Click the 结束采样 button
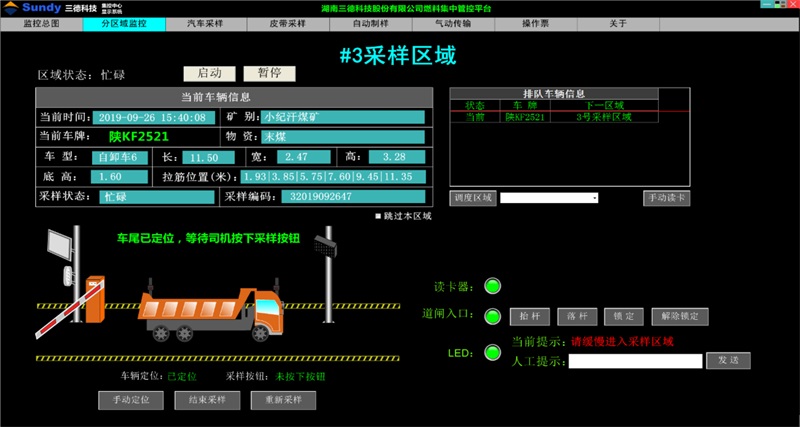 200,400
